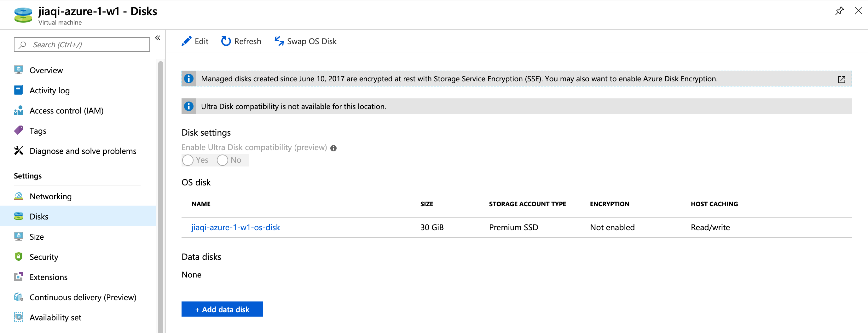The image size is (868, 333).
Task: Select the Refresh icon in the toolbar
Action: (x=225, y=41)
